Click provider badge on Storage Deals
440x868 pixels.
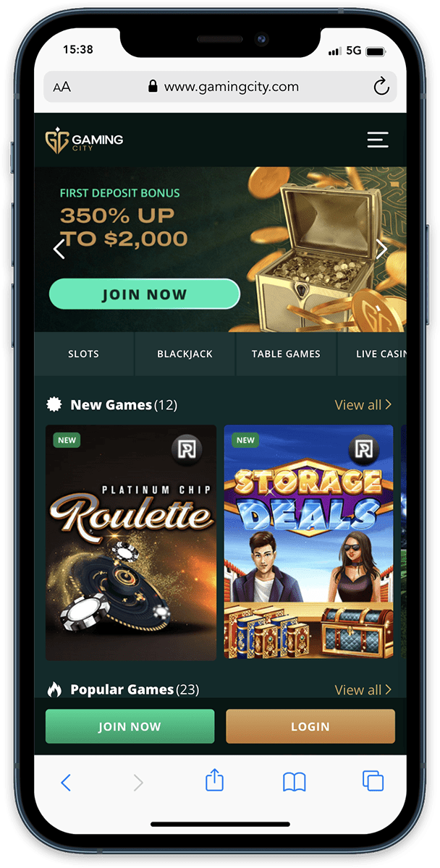364,449
